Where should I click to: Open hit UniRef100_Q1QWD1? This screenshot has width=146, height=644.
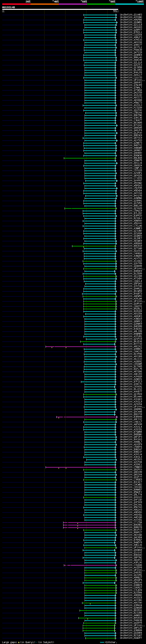(x=131, y=22)
